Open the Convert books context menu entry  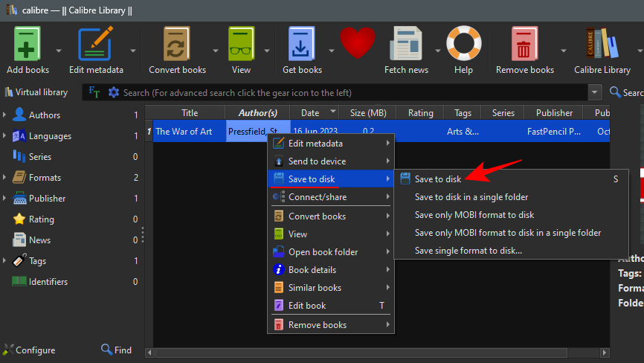click(317, 216)
